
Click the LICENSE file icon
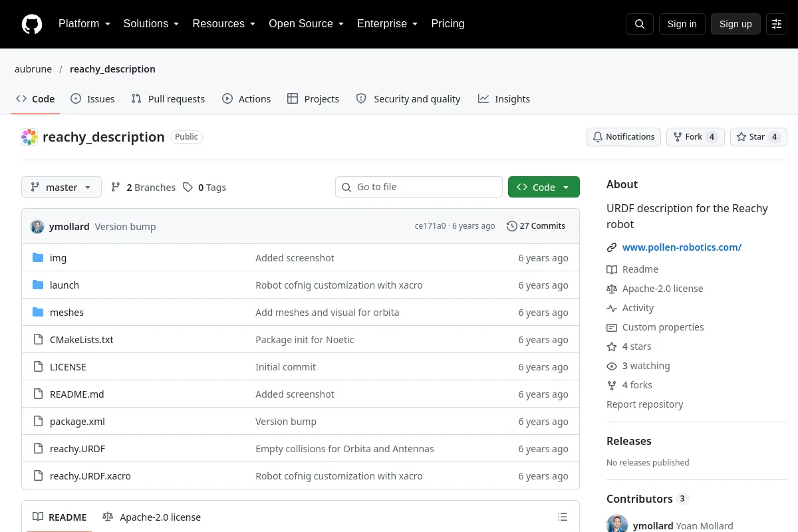coord(38,366)
